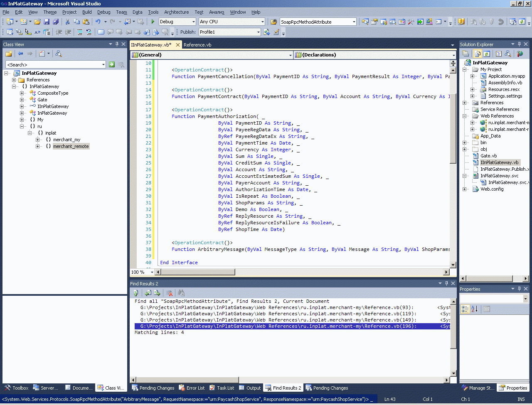
Task: Click the Copy icon in toolbar
Action: click(x=76, y=22)
